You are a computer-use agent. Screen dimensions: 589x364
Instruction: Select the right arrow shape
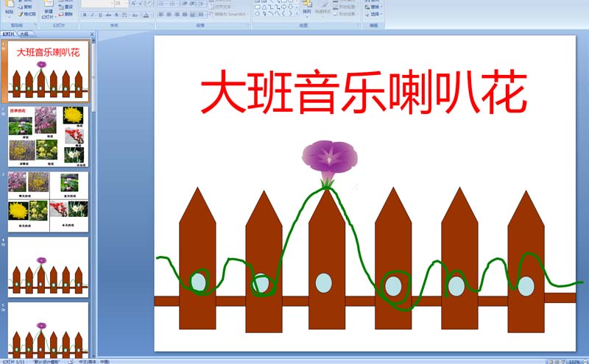(x=283, y=7)
